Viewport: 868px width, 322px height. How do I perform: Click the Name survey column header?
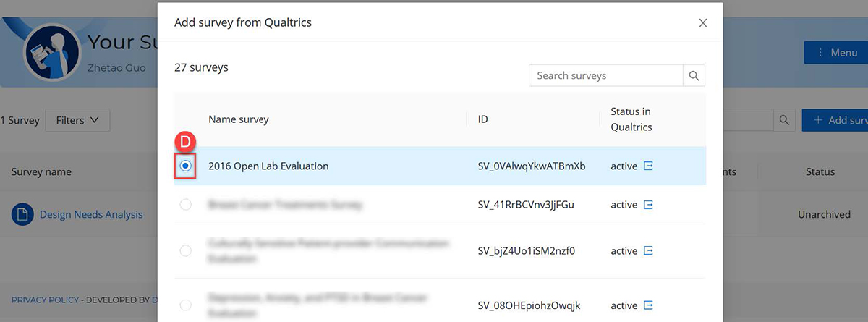pos(239,119)
